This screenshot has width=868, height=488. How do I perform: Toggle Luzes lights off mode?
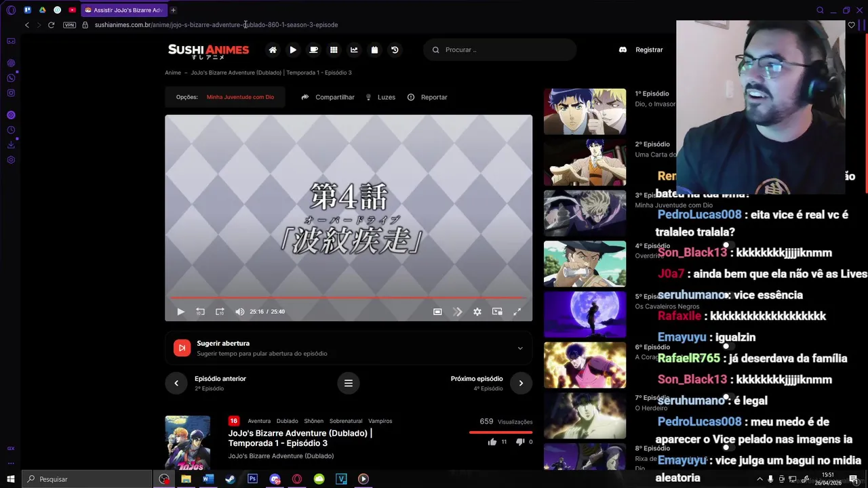380,97
